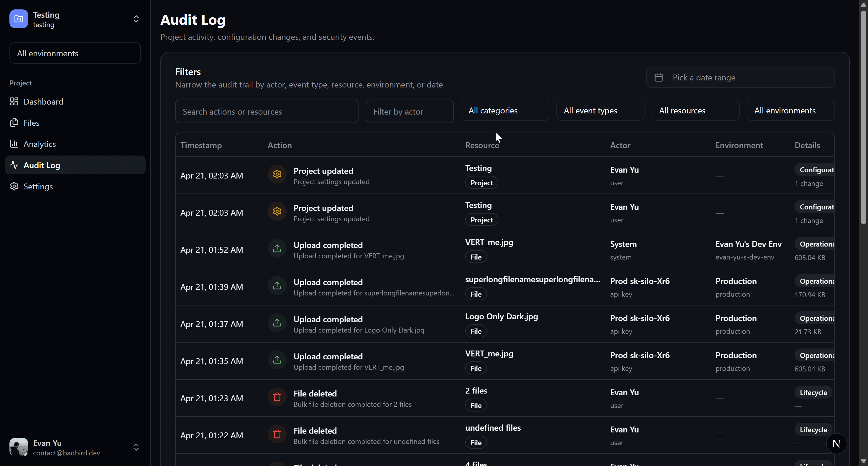868x466 pixels.
Task: Open the All environments filter dropdown
Action: click(790, 110)
